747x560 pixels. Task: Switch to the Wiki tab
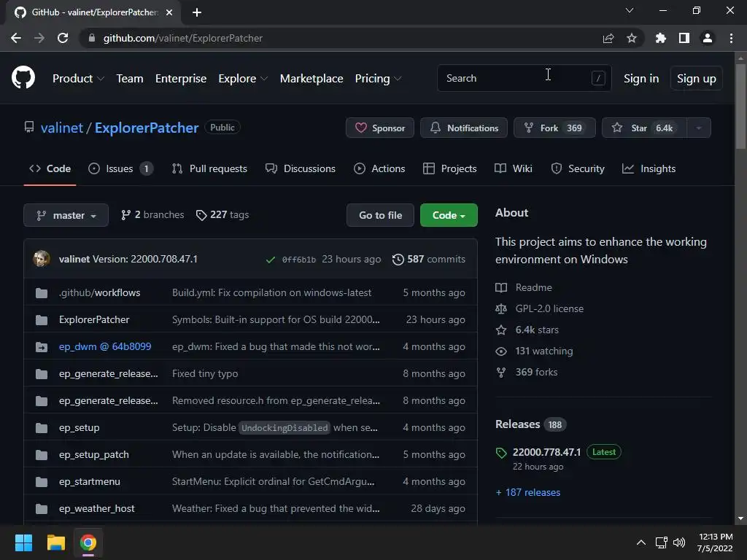click(x=514, y=168)
